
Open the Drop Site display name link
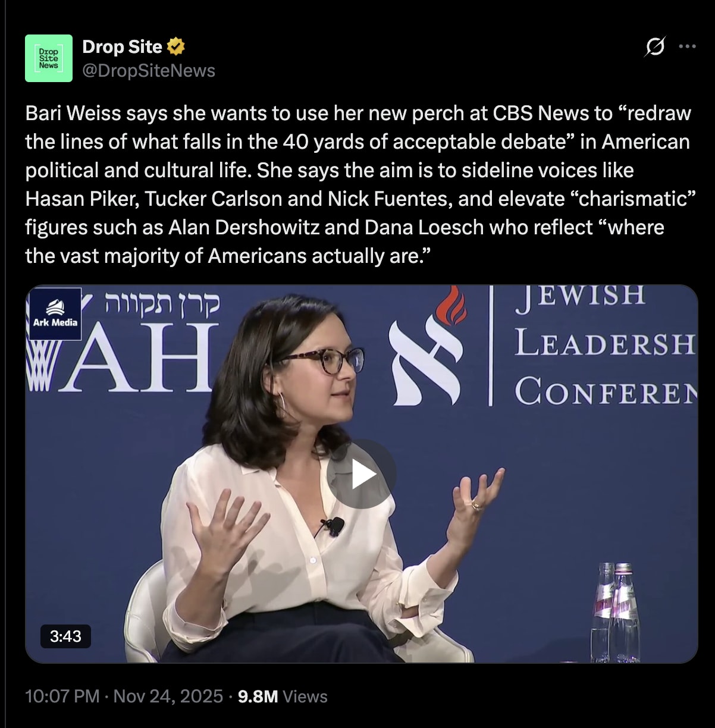(x=122, y=46)
